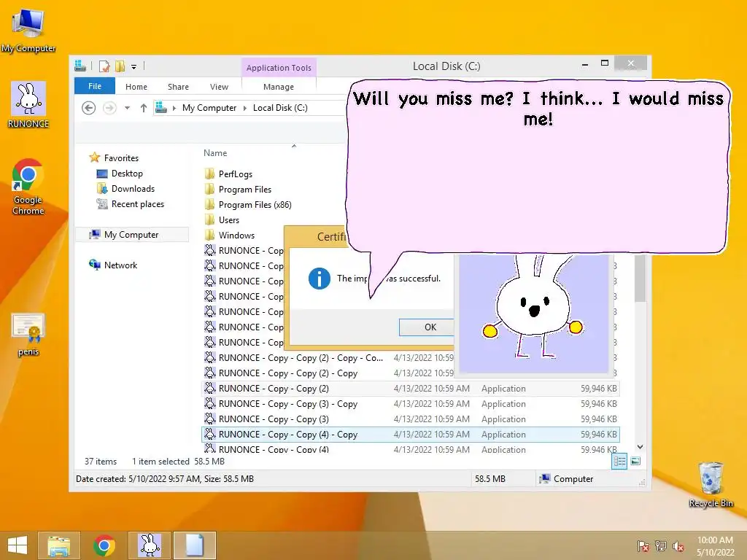Click the network icon in system tray
This screenshot has width=747, height=560.
(x=661, y=546)
